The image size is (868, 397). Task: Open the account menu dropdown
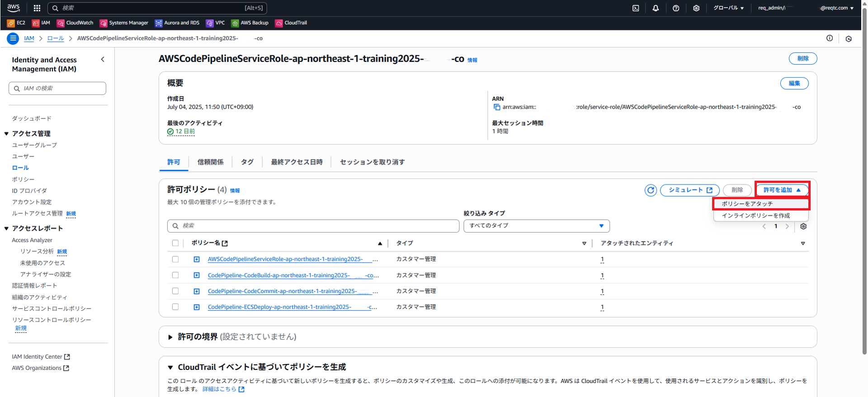pyautogui.click(x=806, y=8)
